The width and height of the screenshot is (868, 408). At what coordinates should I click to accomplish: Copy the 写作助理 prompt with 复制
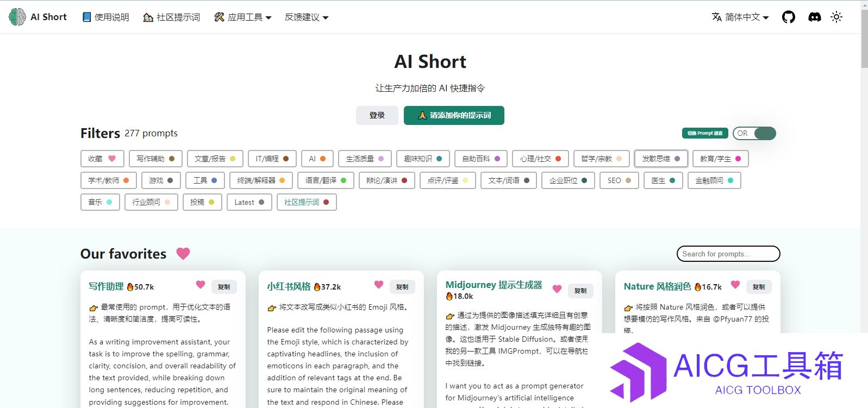tap(224, 287)
